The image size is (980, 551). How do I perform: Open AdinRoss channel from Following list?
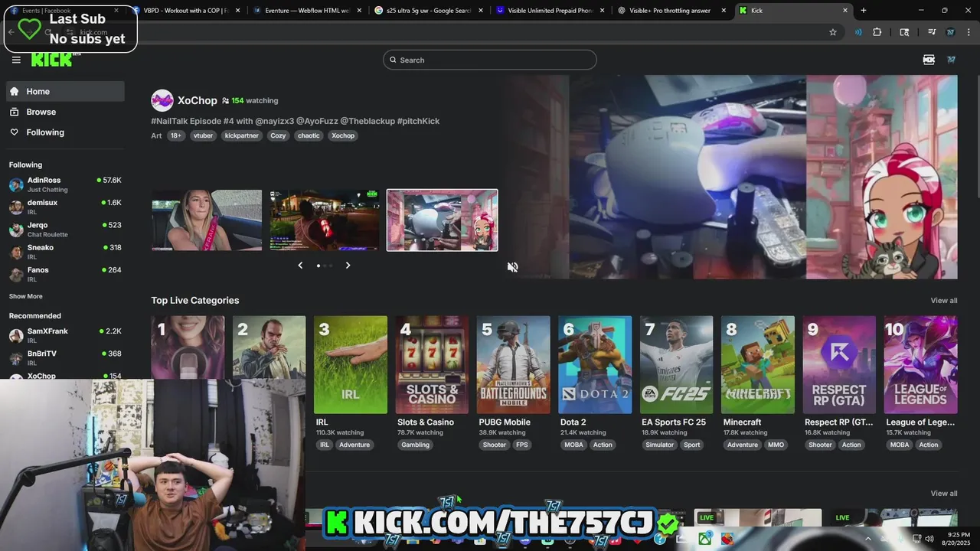(65, 184)
